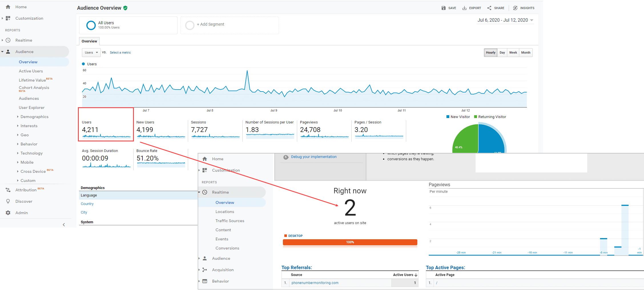
Task: Collapse the left sidebar with arrow
Action: pyautogui.click(x=64, y=225)
